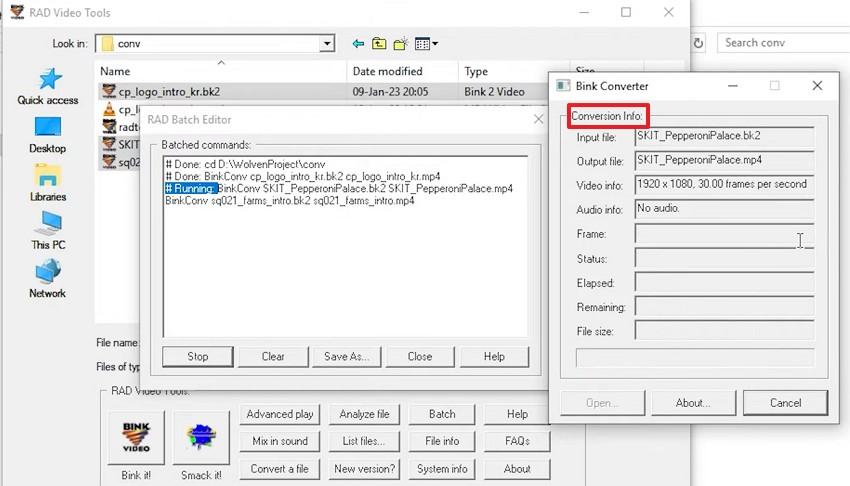This screenshot has height=486, width=850.
Task: Refresh the Explorer window behind
Action: (698, 43)
